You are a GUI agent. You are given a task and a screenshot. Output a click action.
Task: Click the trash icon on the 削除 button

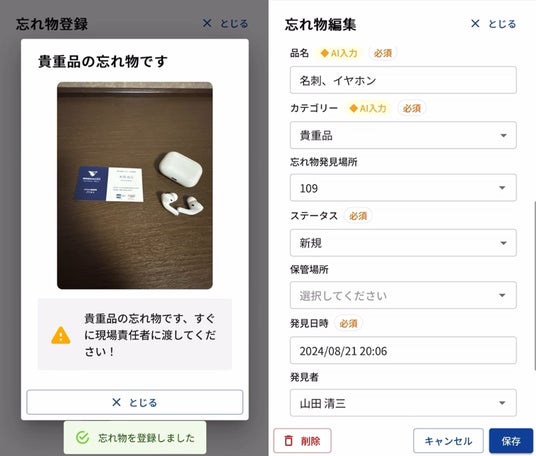point(289,441)
